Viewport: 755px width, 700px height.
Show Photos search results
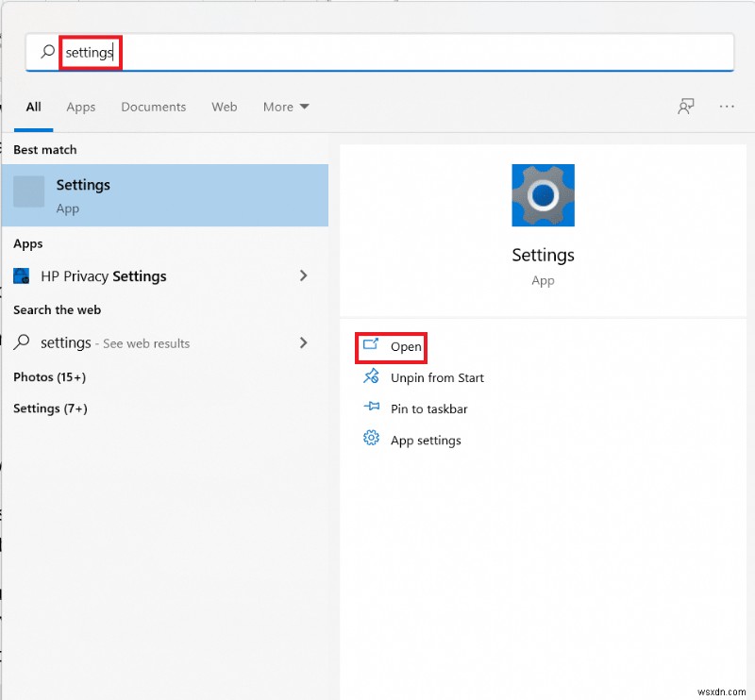tap(49, 376)
